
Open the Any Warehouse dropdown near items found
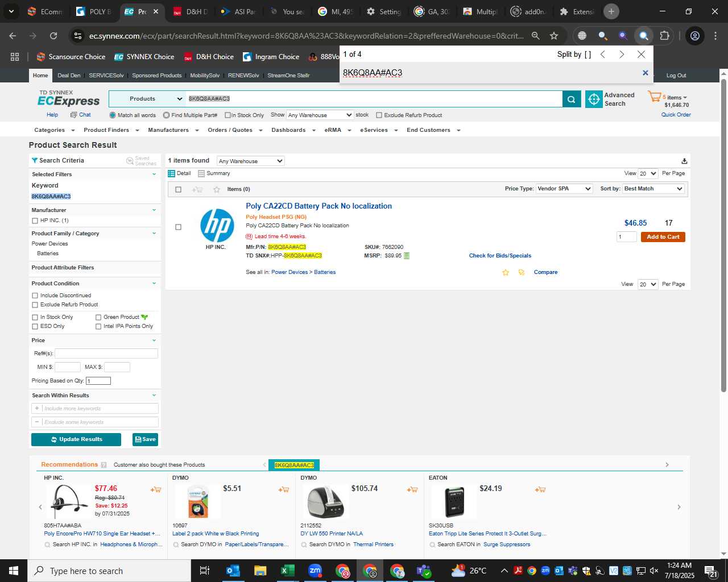pyautogui.click(x=251, y=161)
